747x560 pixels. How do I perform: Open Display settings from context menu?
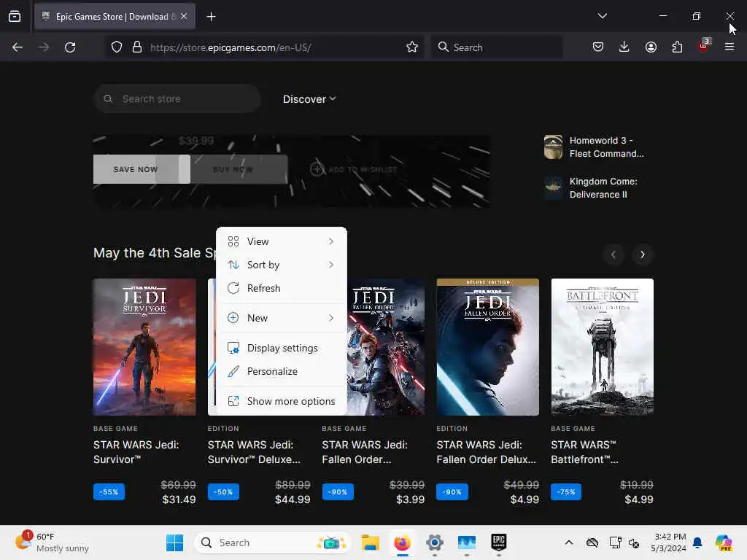pos(281,348)
